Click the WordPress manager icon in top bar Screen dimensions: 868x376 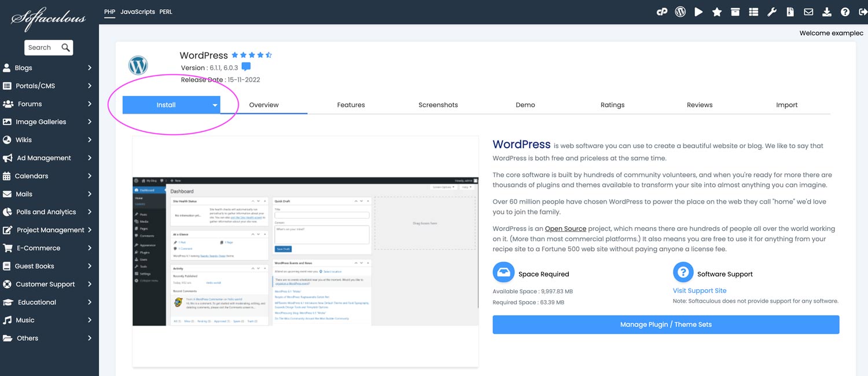tap(681, 12)
